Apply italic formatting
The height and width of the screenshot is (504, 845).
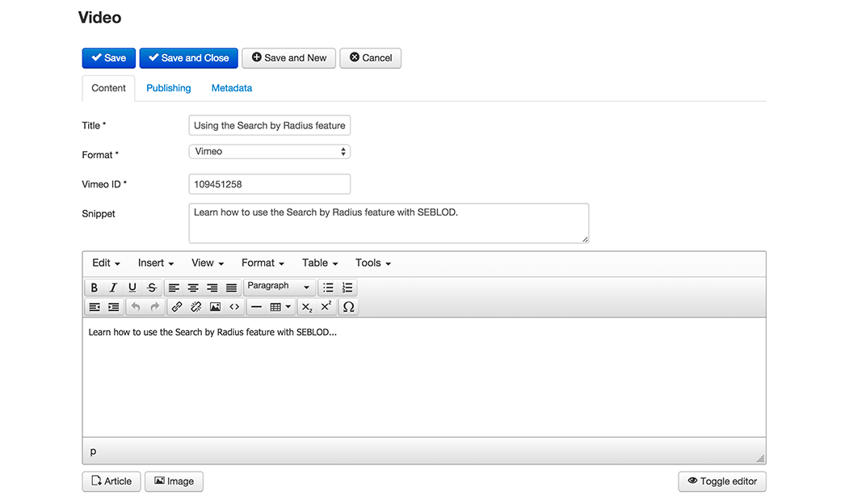[113, 288]
